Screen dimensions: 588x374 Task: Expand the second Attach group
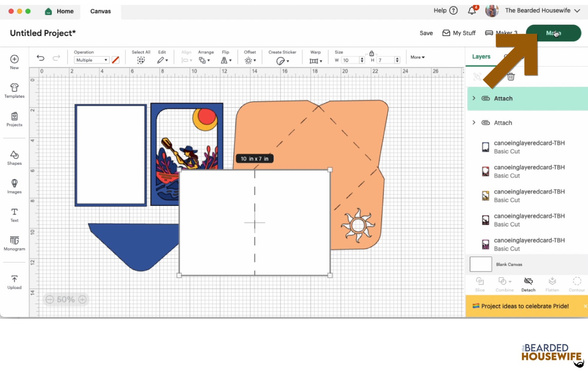coord(474,122)
